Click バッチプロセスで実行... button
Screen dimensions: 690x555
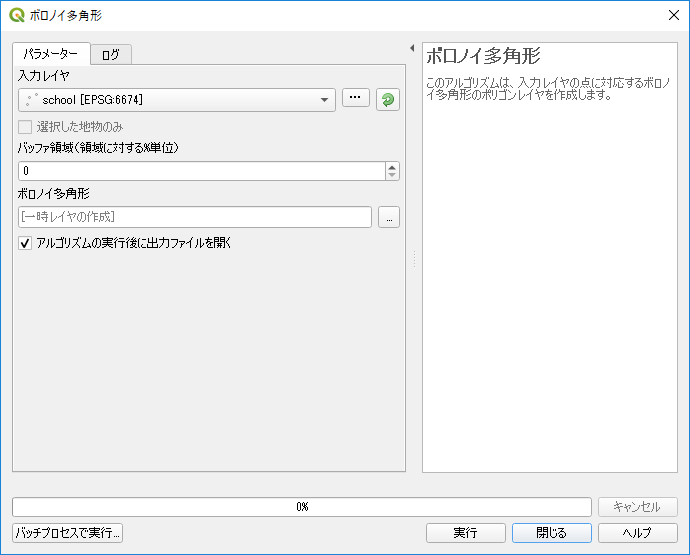click(x=67, y=533)
